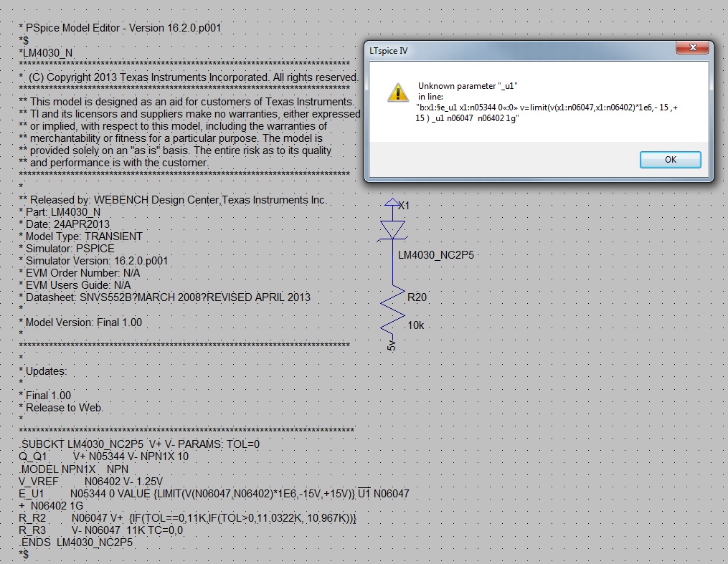Click the 'EVM Users Guide: N/A' line

75,285
